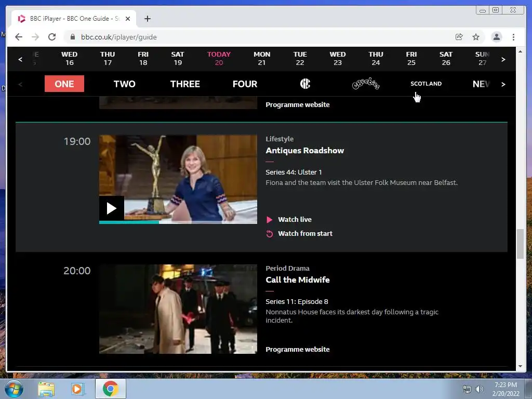Open Windows Media Player from taskbar
The height and width of the screenshot is (399, 532).
[x=77, y=389]
